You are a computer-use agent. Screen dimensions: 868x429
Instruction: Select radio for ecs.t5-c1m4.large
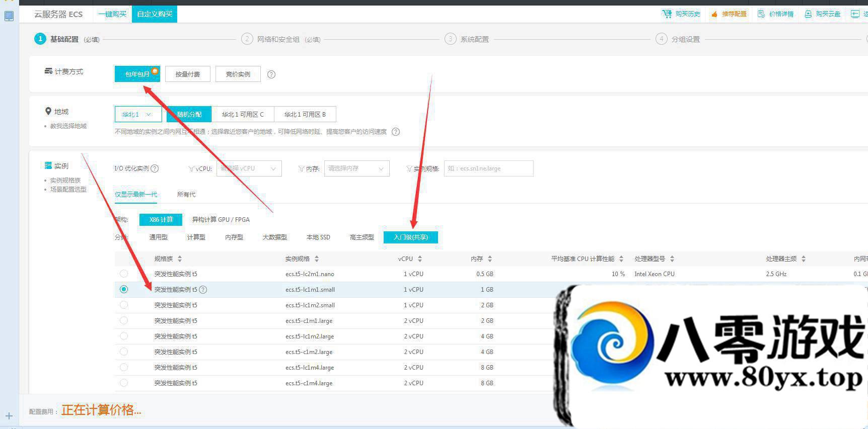124,383
